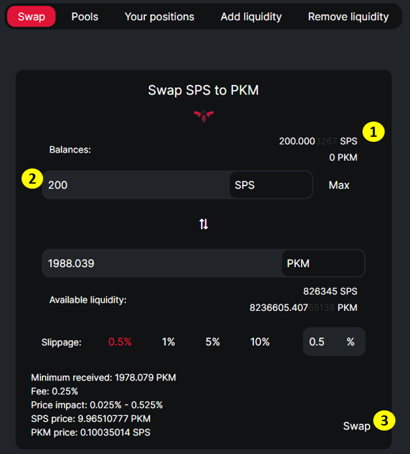410x454 pixels.
Task: Click the yellow number 1 marker
Action: 373,132
